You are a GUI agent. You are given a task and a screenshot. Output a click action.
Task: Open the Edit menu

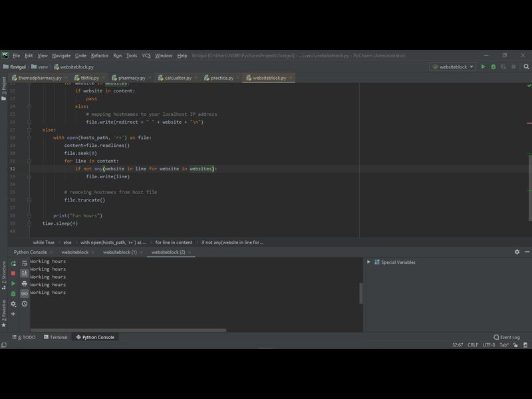tap(29, 56)
